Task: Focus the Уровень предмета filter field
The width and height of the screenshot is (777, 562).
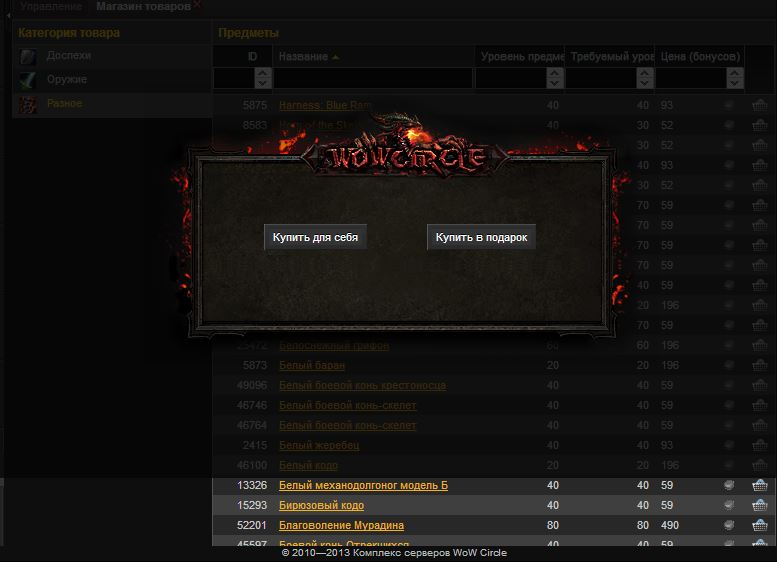Action: click(x=511, y=78)
